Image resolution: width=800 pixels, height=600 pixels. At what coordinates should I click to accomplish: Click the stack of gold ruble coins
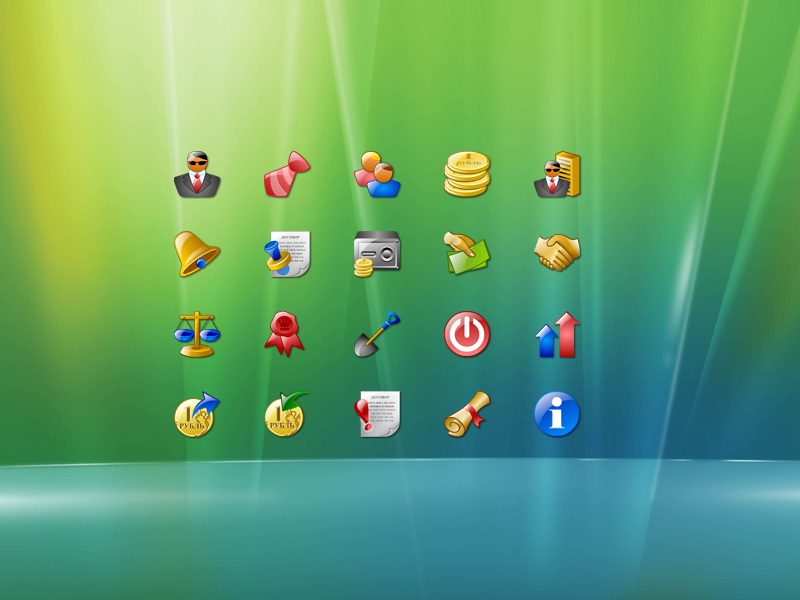click(467, 174)
